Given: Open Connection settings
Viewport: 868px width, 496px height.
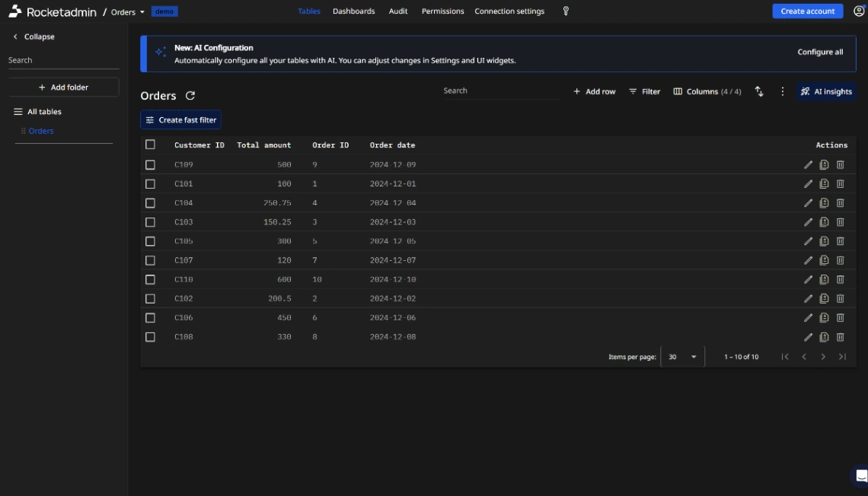Looking at the screenshot, I should click(x=509, y=11).
